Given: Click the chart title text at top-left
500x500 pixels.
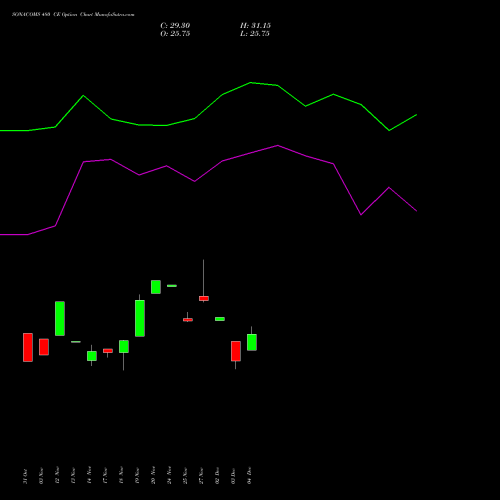Looking at the screenshot, I should click(x=73, y=15).
